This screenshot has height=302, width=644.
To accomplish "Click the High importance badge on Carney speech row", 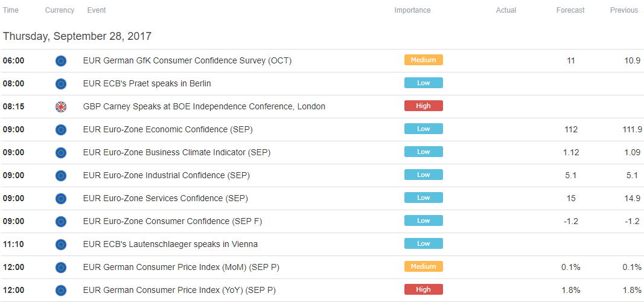I will click(424, 106).
